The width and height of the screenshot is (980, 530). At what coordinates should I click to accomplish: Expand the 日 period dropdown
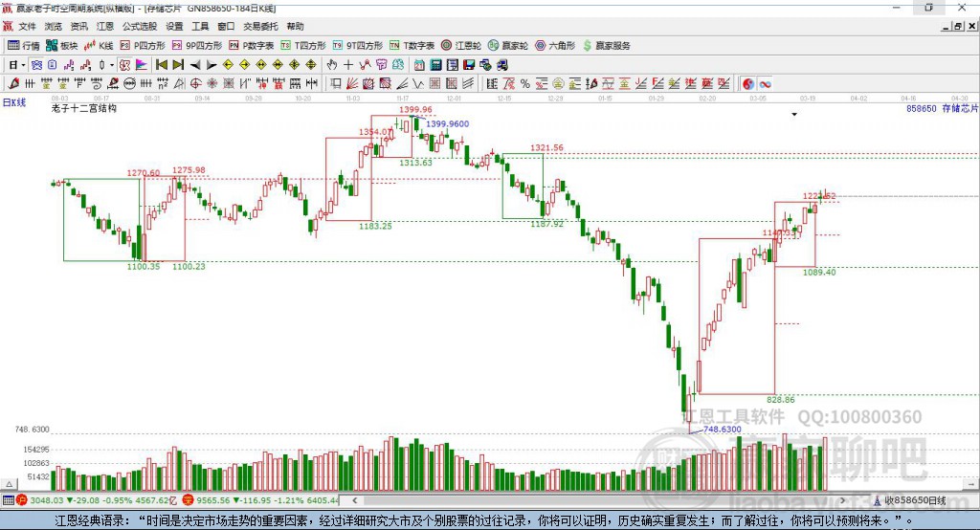click(23, 65)
